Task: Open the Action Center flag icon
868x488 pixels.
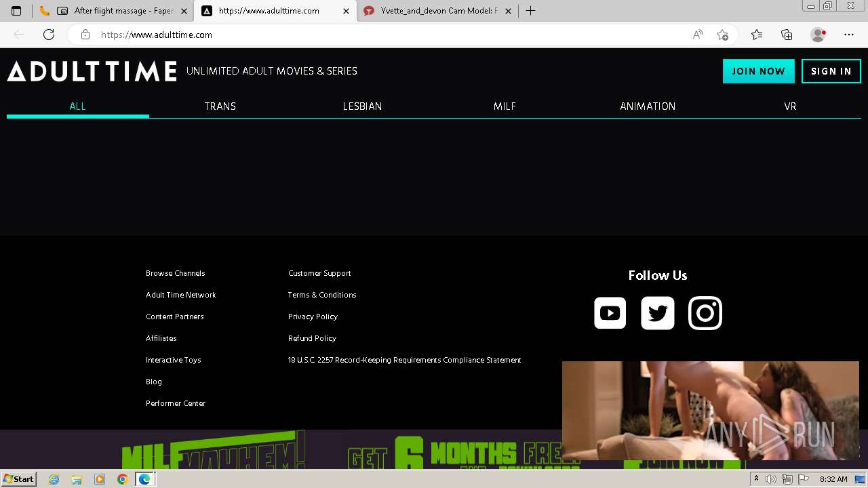Action: [804, 479]
